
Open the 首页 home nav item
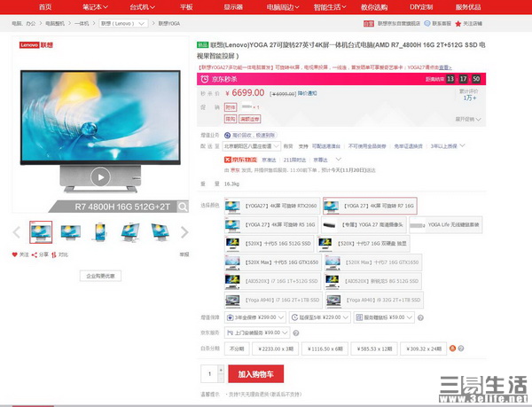coord(45,7)
